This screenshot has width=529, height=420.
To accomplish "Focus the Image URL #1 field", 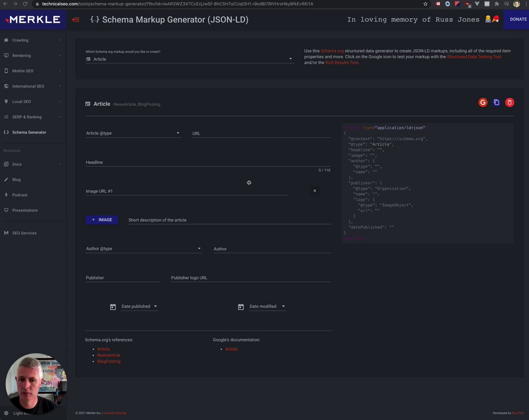I will tap(187, 191).
